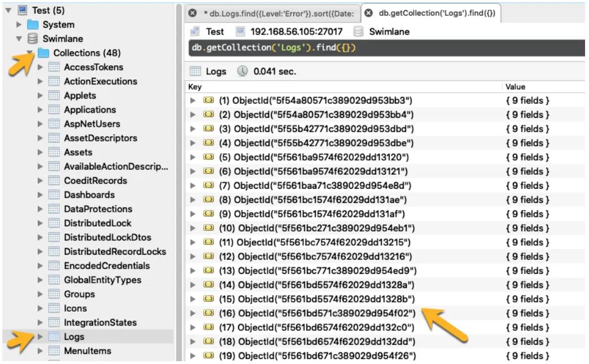Click the server address monitor icon

click(x=240, y=32)
